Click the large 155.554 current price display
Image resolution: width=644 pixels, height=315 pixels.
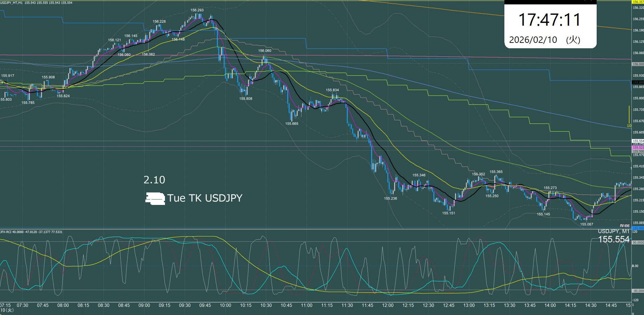pyautogui.click(x=614, y=239)
